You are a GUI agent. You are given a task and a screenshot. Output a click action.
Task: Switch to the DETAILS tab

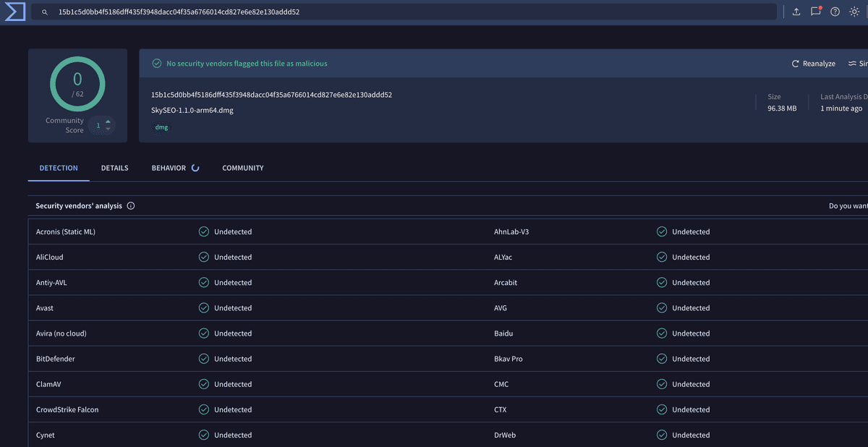pyautogui.click(x=114, y=168)
